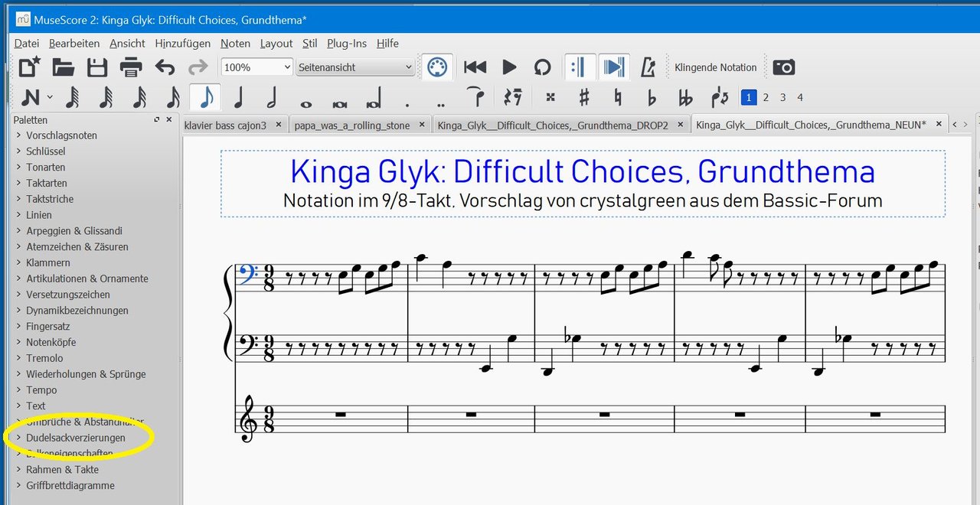Open the 100% zoom dropdown

click(257, 67)
